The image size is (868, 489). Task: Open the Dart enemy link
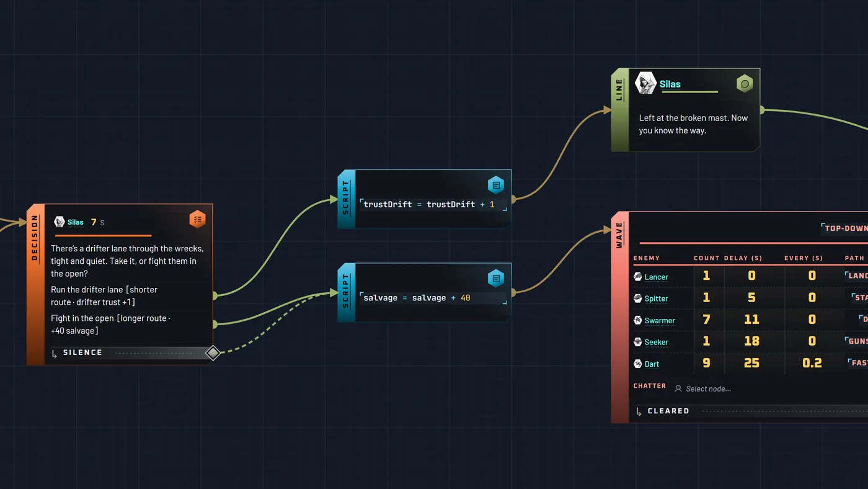[x=652, y=364]
